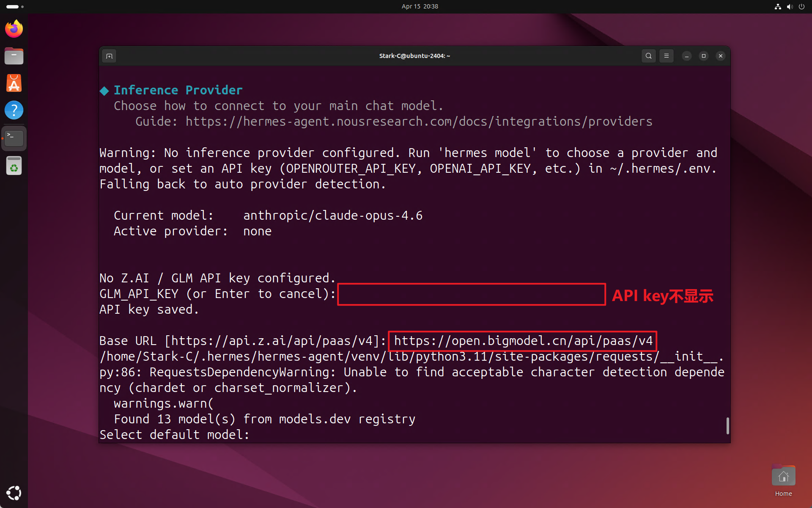Image resolution: width=812 pixels, height=508 pixels.
Task: Click the 'API key saved.' line
Action: (x=149, y=309)
